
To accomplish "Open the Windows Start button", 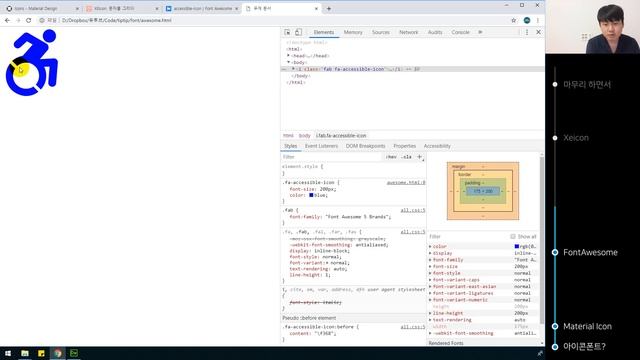I will click(8, 353).
